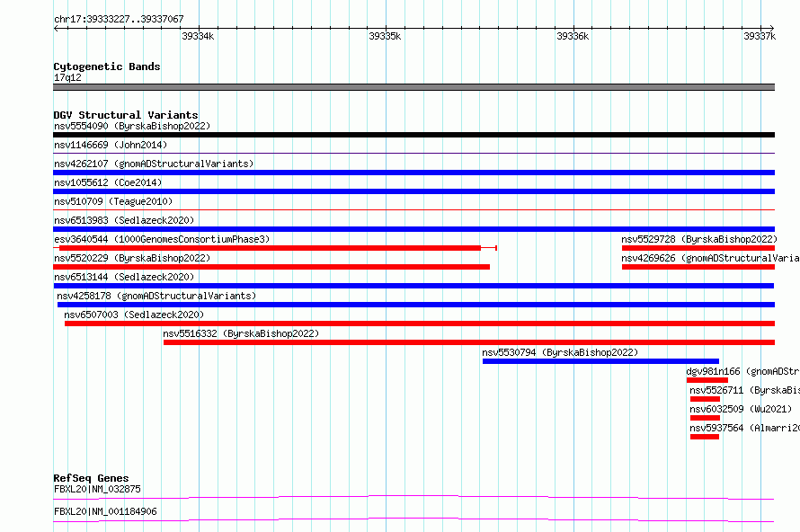Click the nsv1146669 (John2014) label
The width and height of the screenshot is (800, 532).
pyautogui.click(x=111, y=145)
